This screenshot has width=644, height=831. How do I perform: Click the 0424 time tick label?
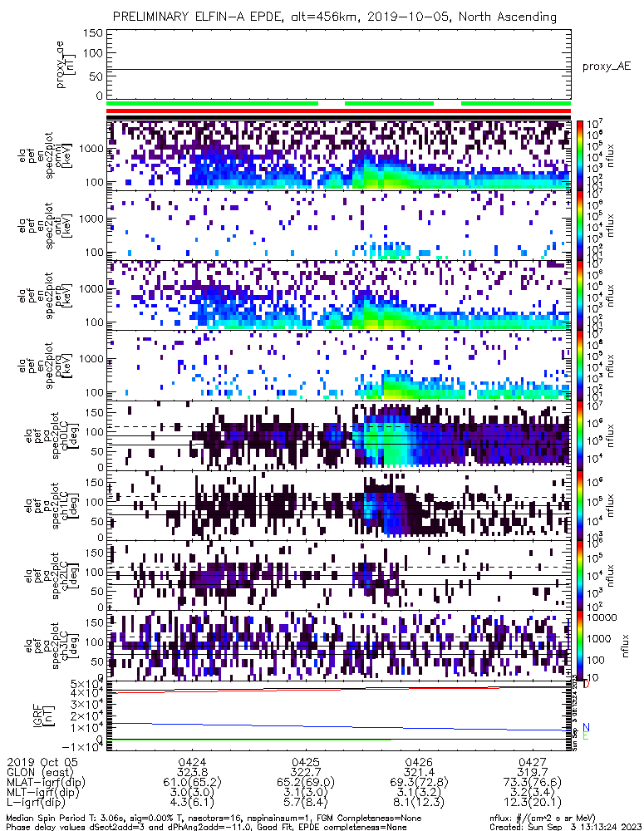pos(193,763)
